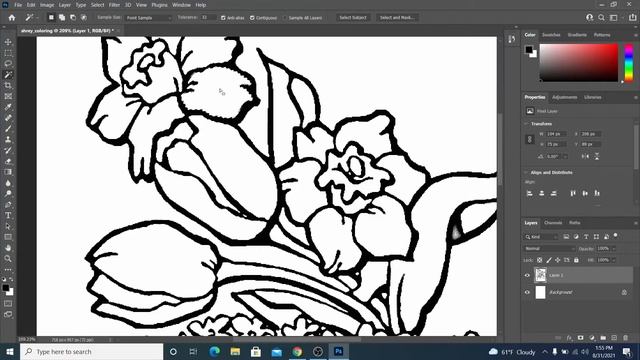Select the Hand tool
This screenshot has height=360, width=640.
[8, 248]
